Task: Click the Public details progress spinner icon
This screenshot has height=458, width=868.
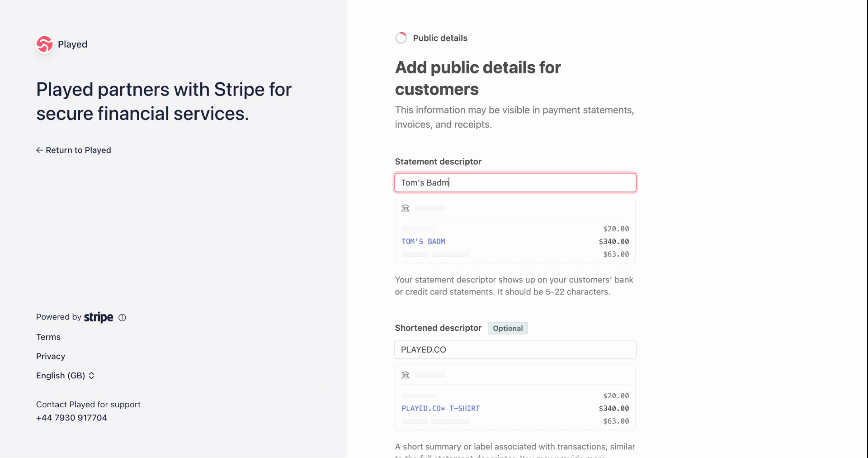Action: click(x=401, y=38)
